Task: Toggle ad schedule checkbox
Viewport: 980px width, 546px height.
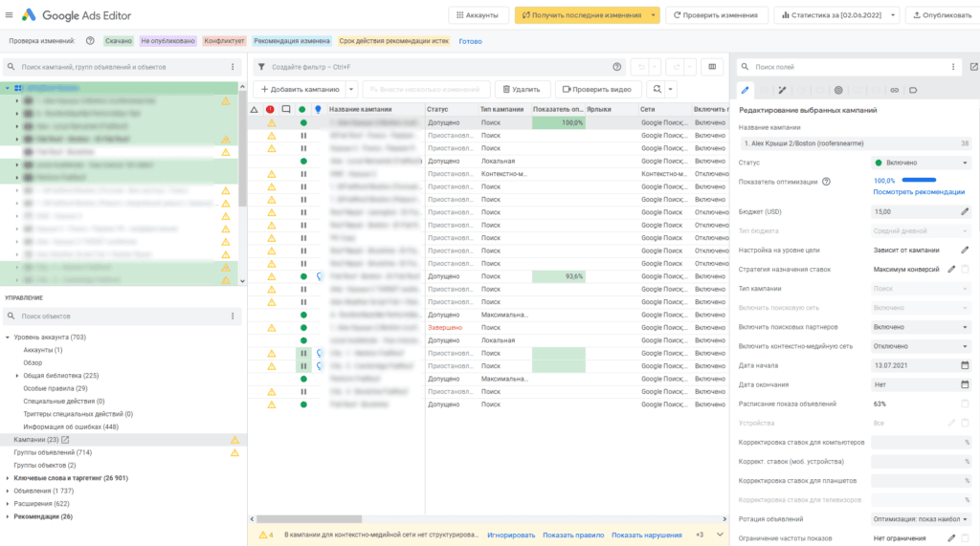Action: coord(965,404)
